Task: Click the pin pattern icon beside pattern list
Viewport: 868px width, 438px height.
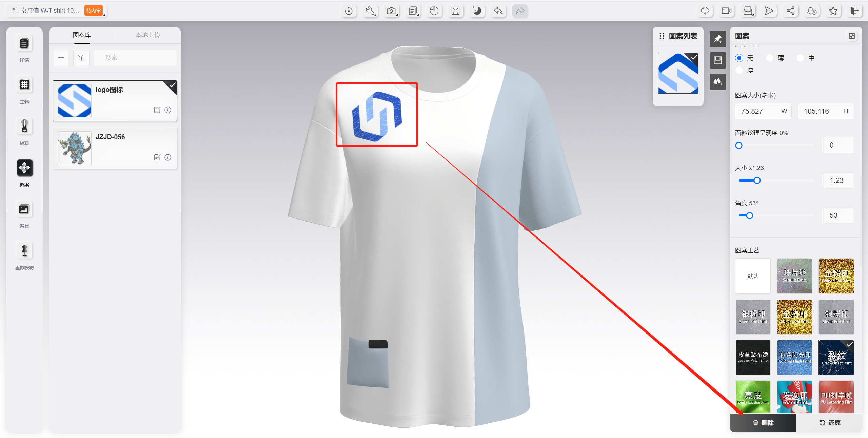Action: [x=717, y=39]
